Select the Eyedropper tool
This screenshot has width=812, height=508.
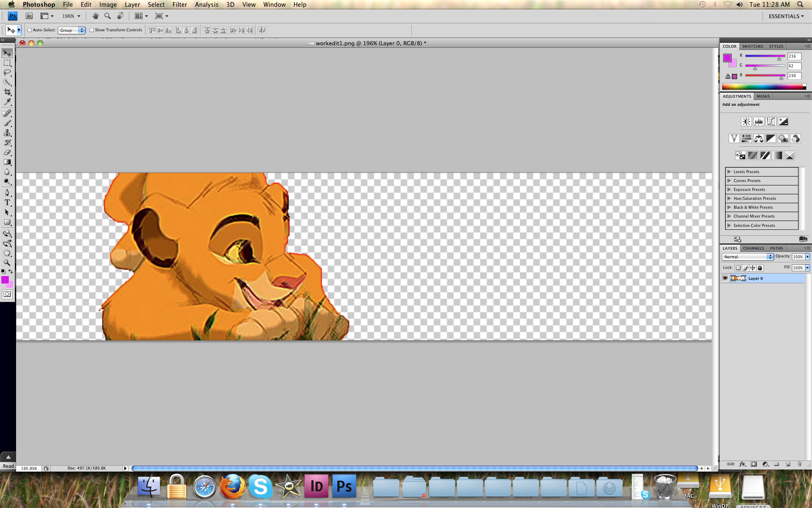point(7,102)
